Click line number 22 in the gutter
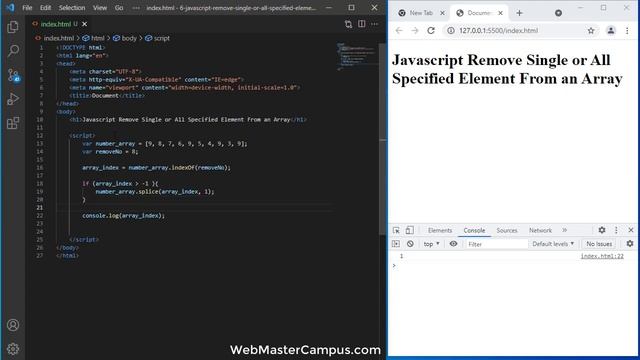The height and width of the screenshot is (360, 640). pyautogui.click(x=40, y=216)
